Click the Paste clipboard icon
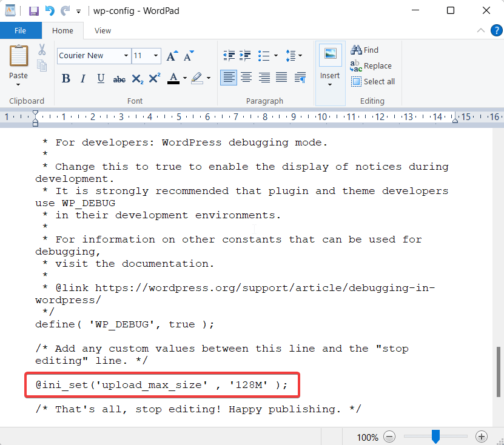Image resolution: width=504 pixels, height=445 pixels. pyautogui.click(x=19, y=55)
